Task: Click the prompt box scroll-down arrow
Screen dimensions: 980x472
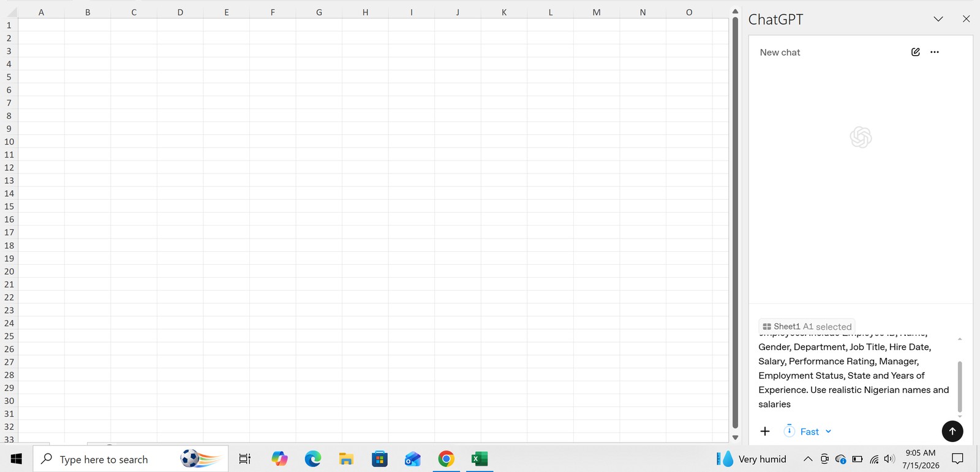Action: [x=960, y=416]
